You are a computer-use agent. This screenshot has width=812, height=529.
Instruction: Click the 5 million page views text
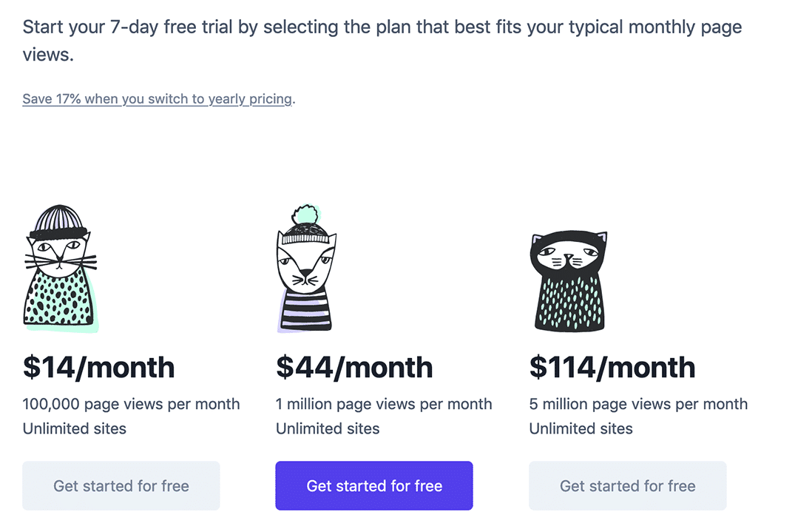click(637, 404)
